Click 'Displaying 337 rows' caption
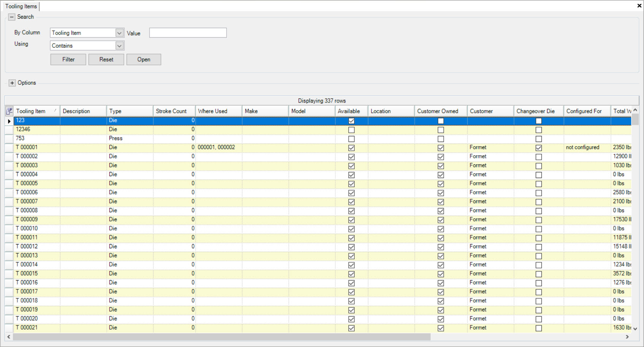This screenshot has height=347, width=644. (322, 101)
